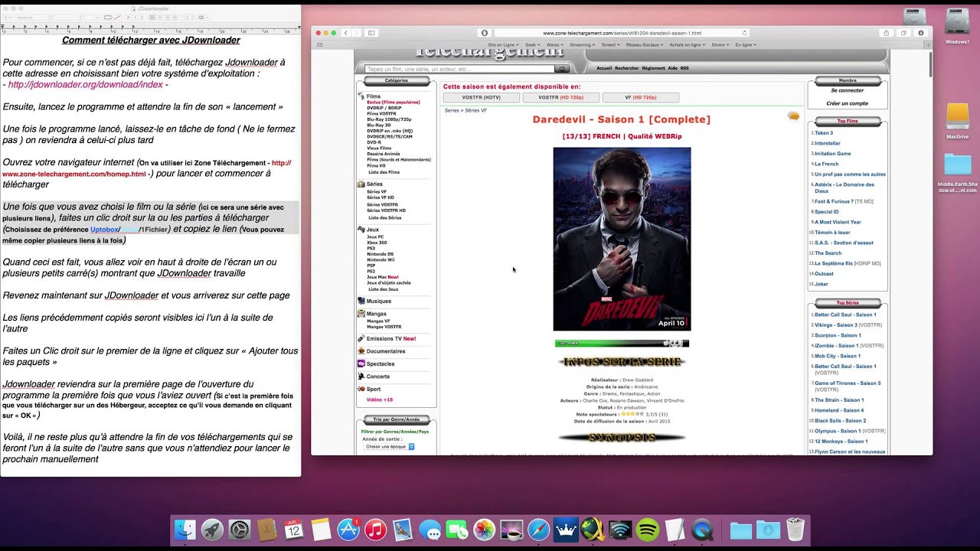Screen dimensions: 980x551
Task: Click the Daredevil poster image
Action: (x=622, y=239)
